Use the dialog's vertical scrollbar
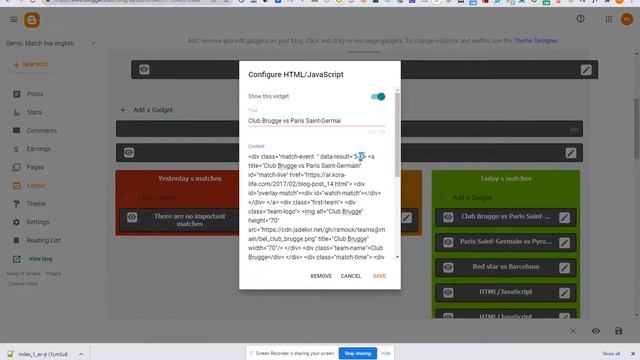The width and height of the screenshot is (640, 360). coord(398,135)
